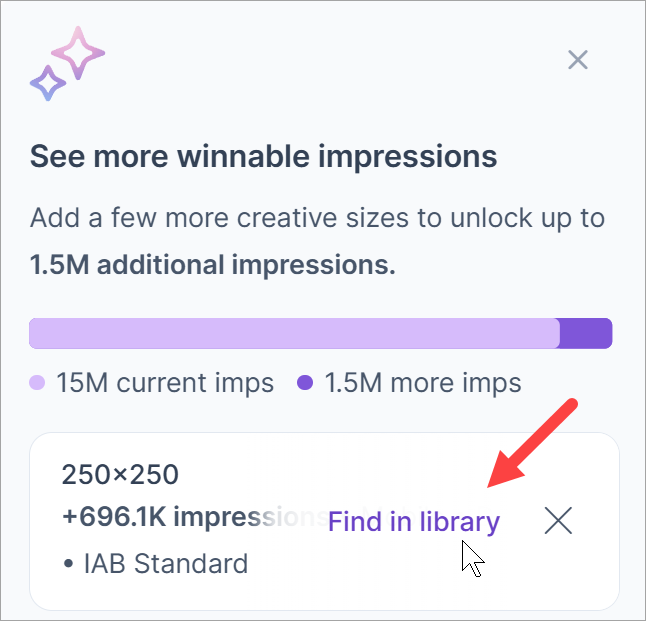Close the winnable impressions panel
Image resolution: width=646 pixels, height=621 pixels.
(x=577, y=60)
